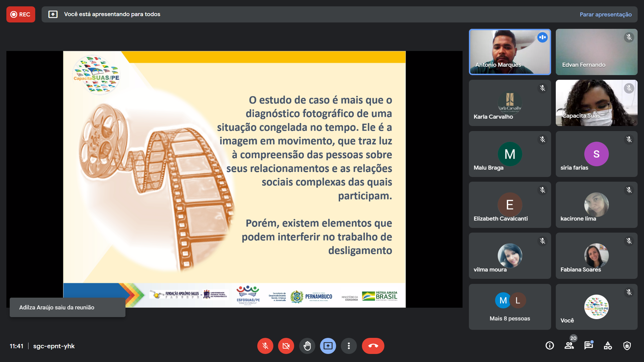This screenshot has height=362, width=644.
Task: Click the REC recording indicator
Action: pos(21,14)
